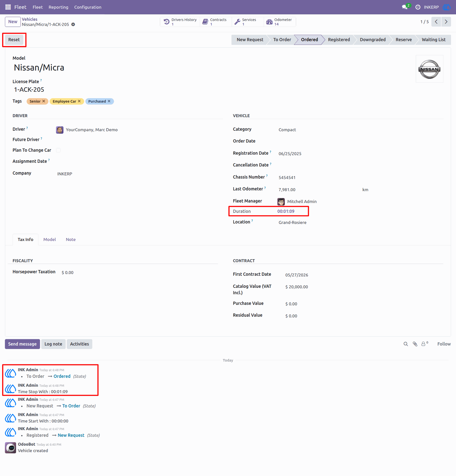This screenshot has height=476, width=456.
Task: Click the Log note button
Action: click(53, 344)
